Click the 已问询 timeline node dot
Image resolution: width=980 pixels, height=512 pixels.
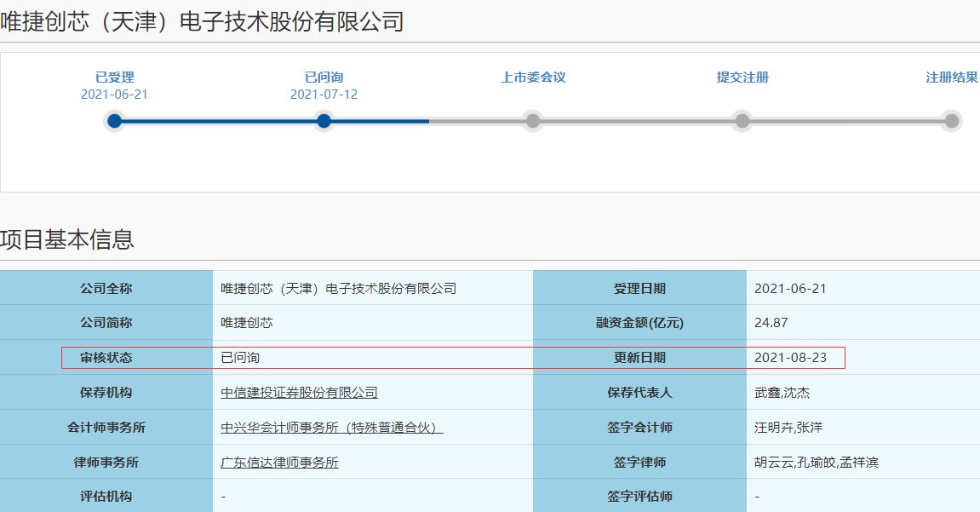324,121
